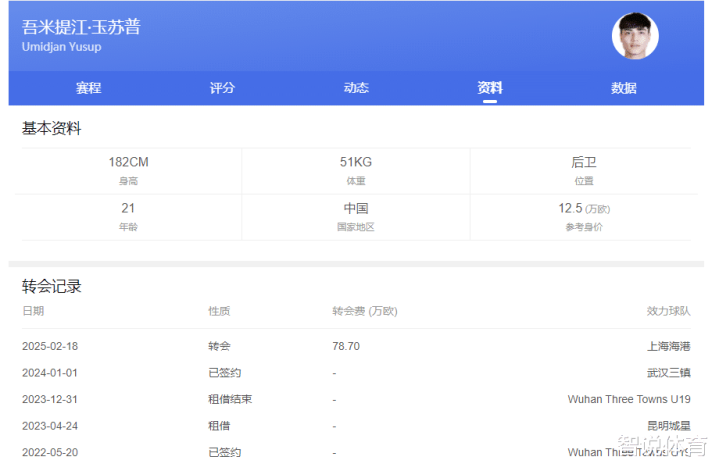The image size is (719, 471).
Task: Click the age value 21
Action: click(x=128, y=208)
